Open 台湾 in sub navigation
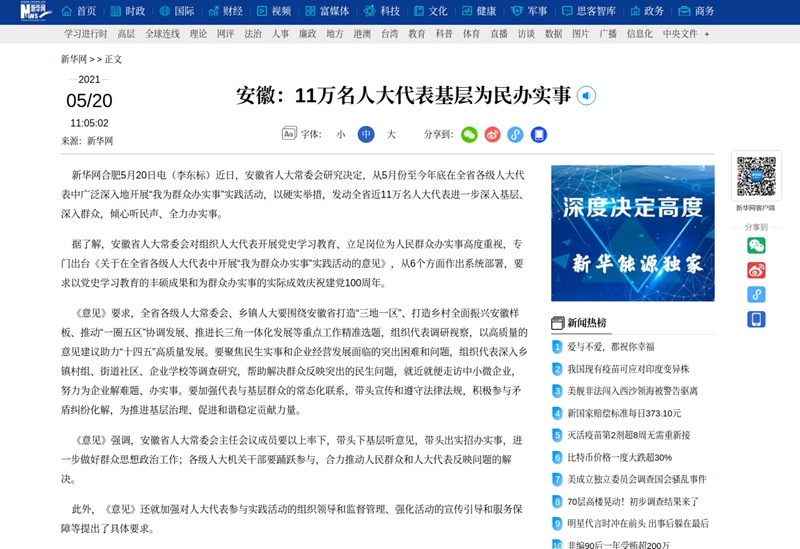 click(389, 34)
